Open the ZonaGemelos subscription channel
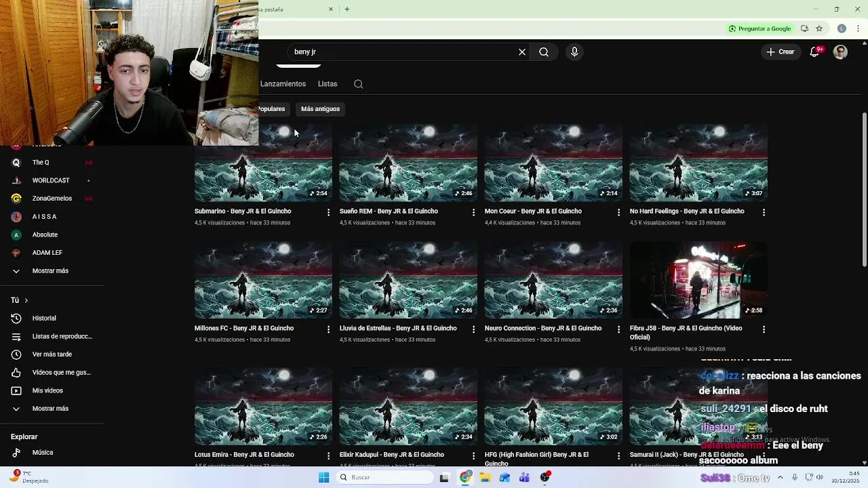Screen dimensions: 868x488 52,199
